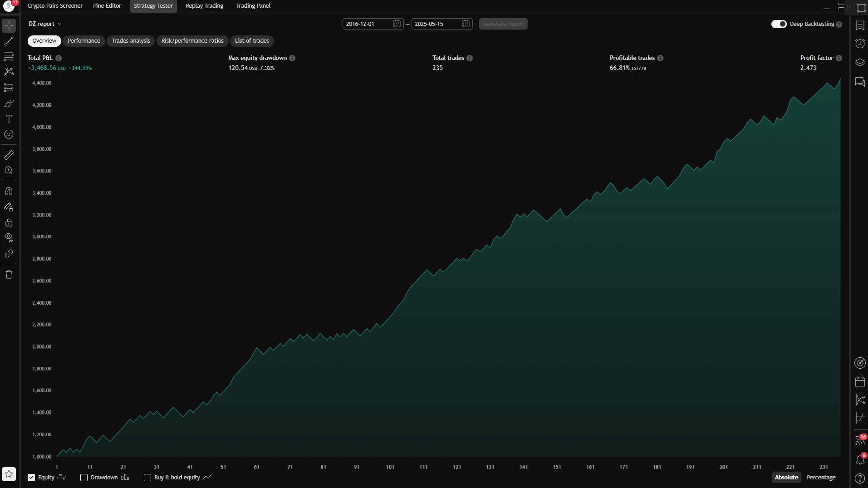Open the chart patterns tool
868x488 pixels.
(9, 72)
